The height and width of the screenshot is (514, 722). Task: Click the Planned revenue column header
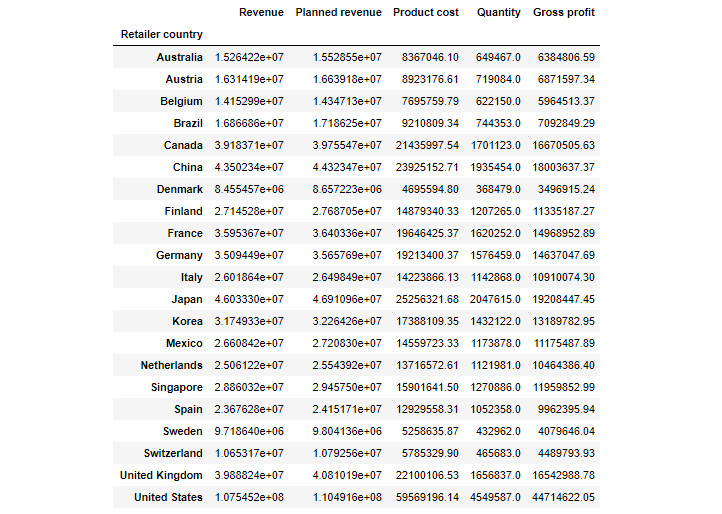(338, 13)
